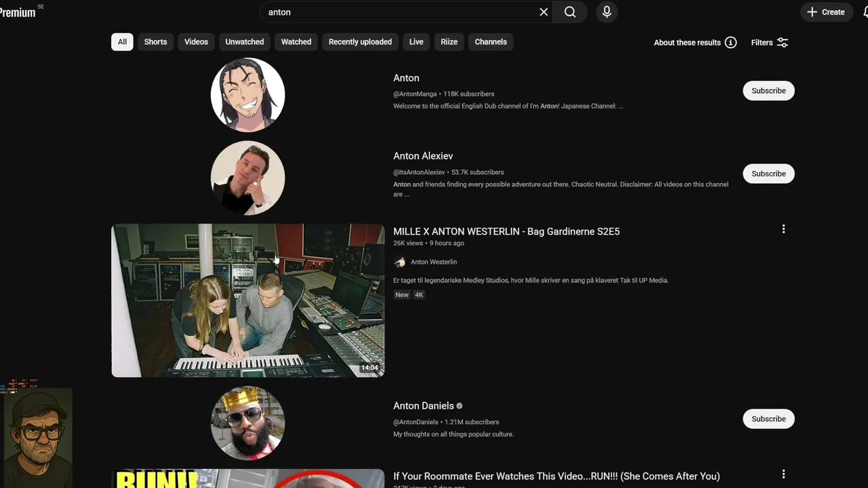Select the Channels filter chip
The width and height of the screenshot is (868, 488).
(x=491, y=42)
